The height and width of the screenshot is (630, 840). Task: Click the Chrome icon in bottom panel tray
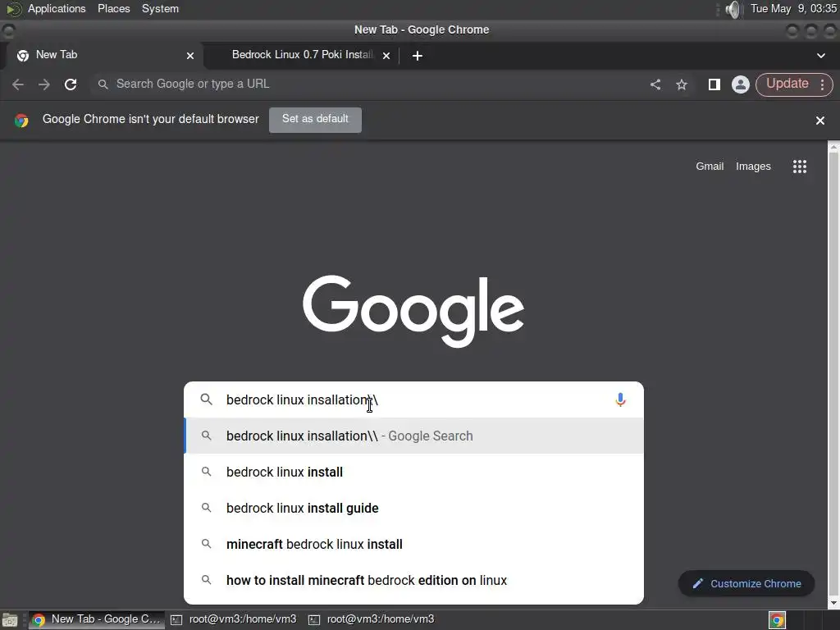pyautogui.click(x=777, y=620)
